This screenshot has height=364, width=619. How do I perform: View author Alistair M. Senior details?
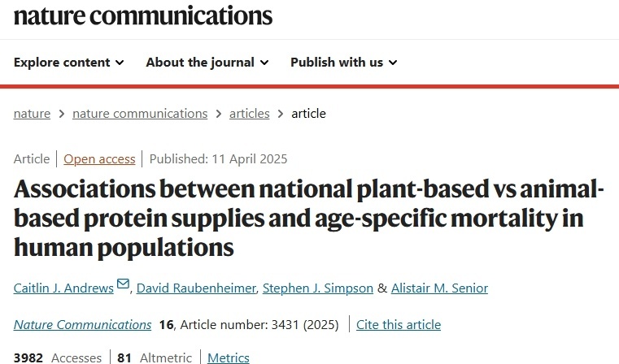pos(439,288)
